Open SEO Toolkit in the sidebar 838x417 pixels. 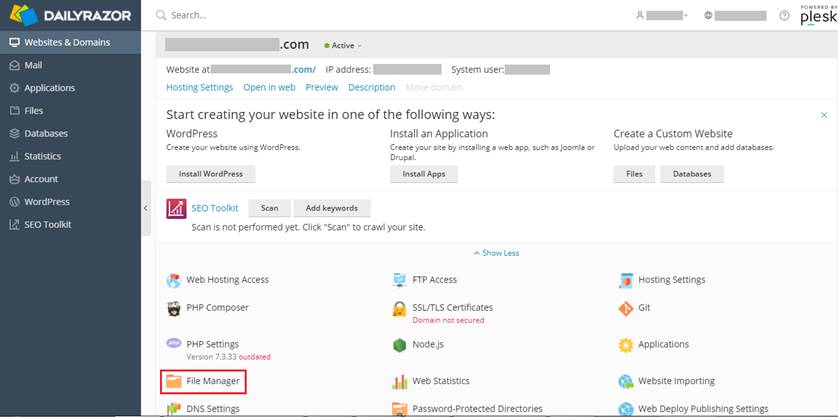pos(71,225)
